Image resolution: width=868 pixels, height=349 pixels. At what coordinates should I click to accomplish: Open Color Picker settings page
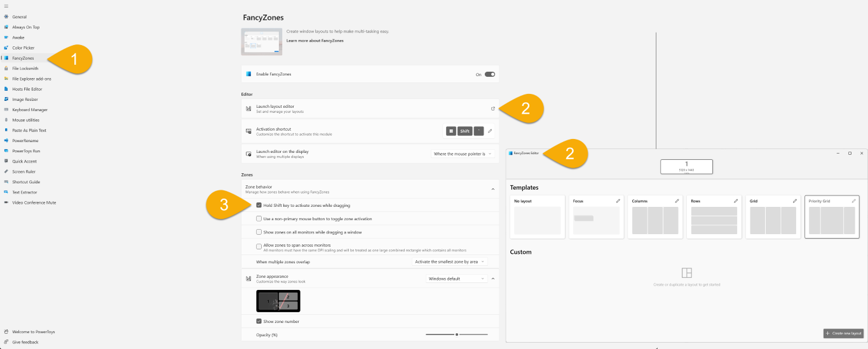(x=23, y=48)
